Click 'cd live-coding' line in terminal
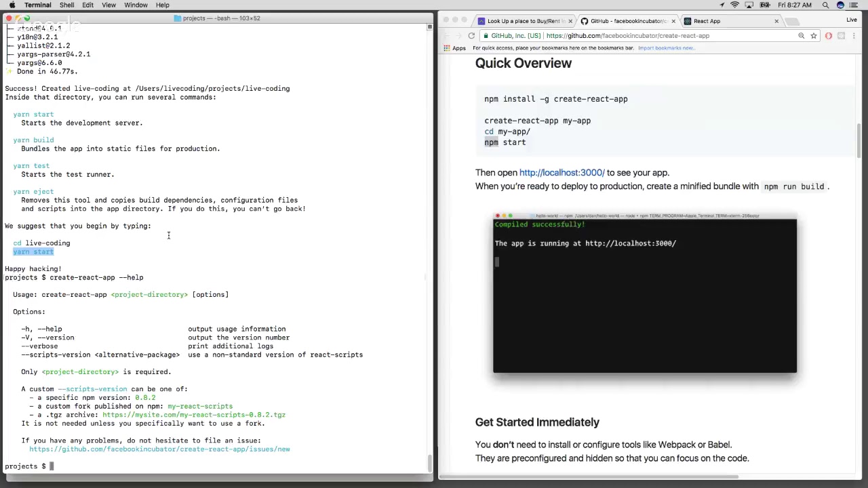The image size is (868, 488). pyautogui.click(x=41, y=243)
